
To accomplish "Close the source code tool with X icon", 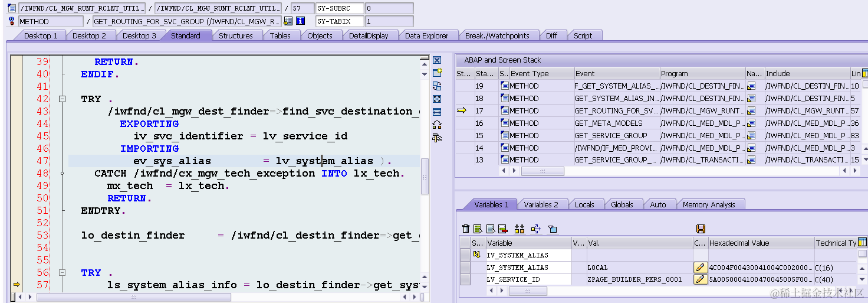I will 437,60.
